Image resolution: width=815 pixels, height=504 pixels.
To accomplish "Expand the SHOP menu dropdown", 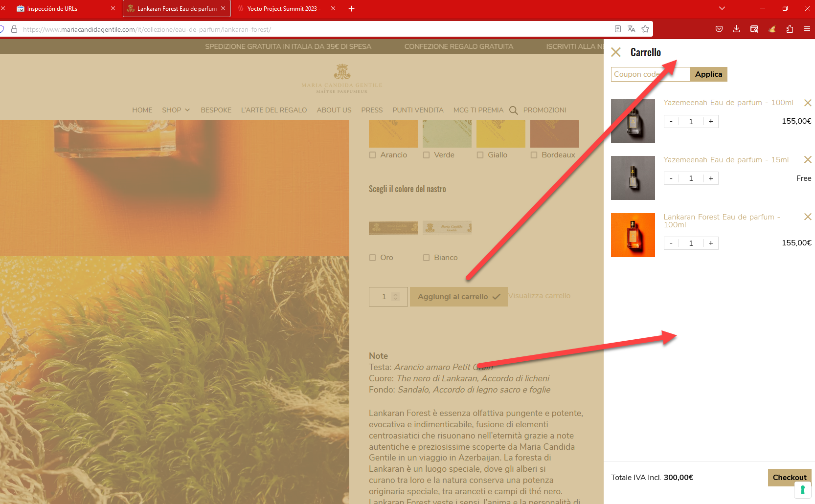I will click(x=176, y=110).
